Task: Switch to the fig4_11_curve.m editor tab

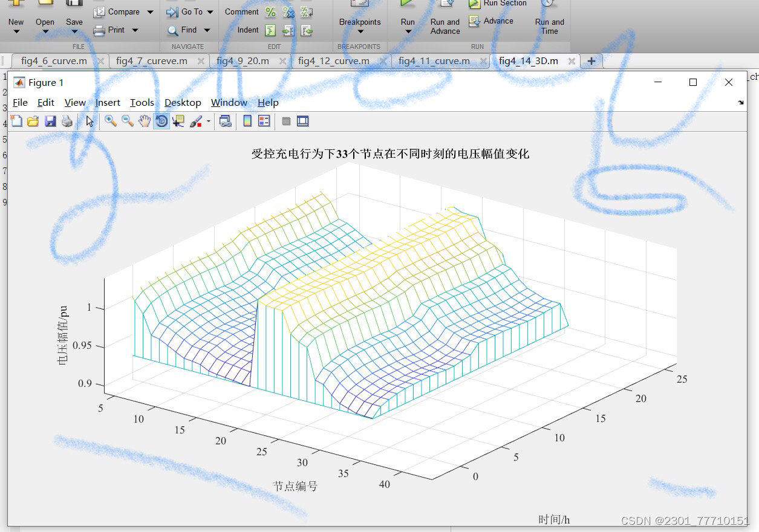Action: tap(434, 61)
